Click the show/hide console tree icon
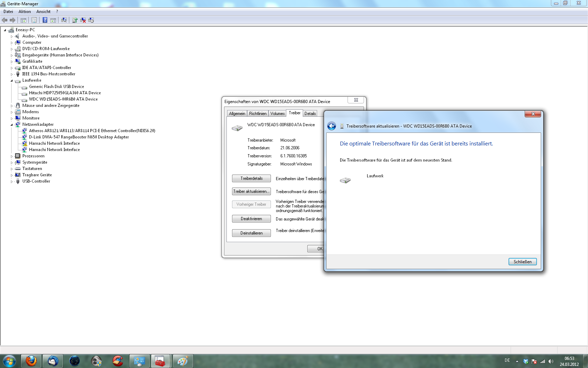Image resolution: width=588 pixels, height=368 pixels. click(23, 20)
